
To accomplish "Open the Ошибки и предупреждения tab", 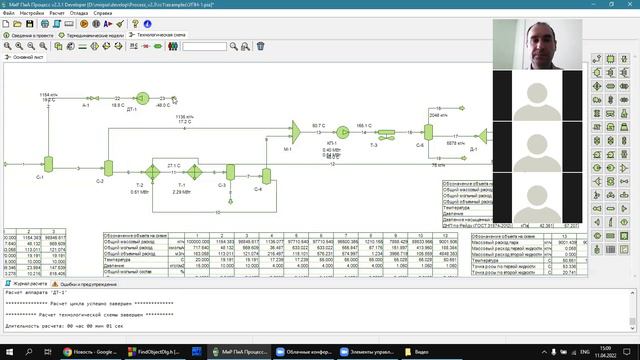I will 84,284.
